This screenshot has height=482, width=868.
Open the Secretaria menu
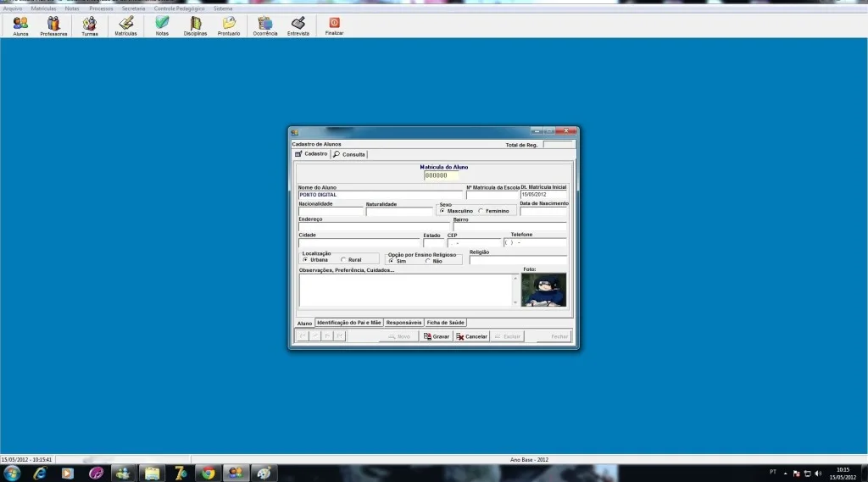tap(133, 8)
